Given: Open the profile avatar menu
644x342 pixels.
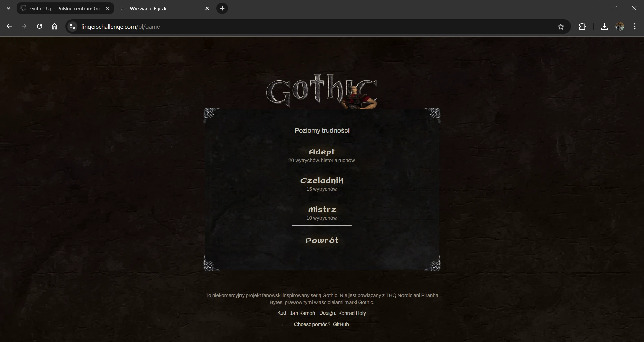Looking at the screenshot, I should pyautogui.click(x=620, y=26).
